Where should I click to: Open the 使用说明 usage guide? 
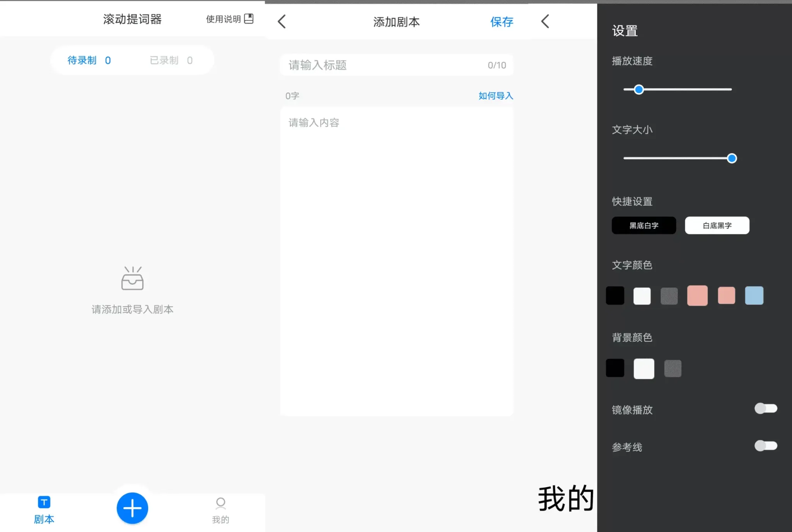pyautogui.click(x=223, y=19)
